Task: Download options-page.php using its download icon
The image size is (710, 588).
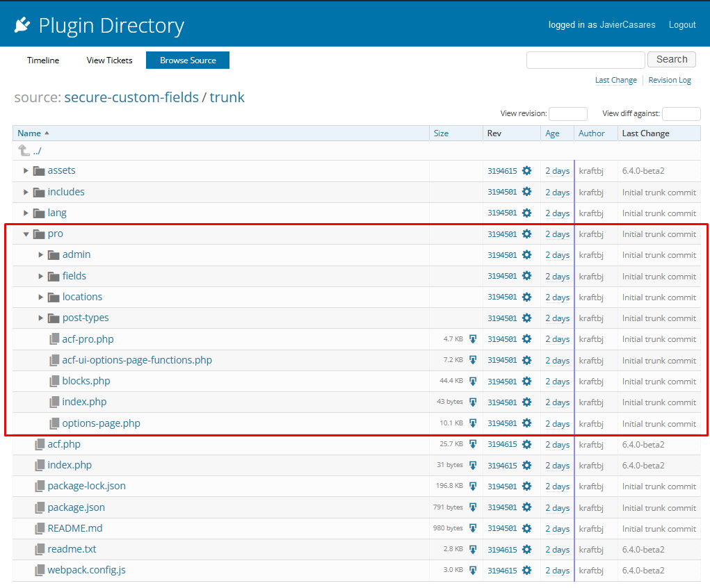Action: point(473,423)
